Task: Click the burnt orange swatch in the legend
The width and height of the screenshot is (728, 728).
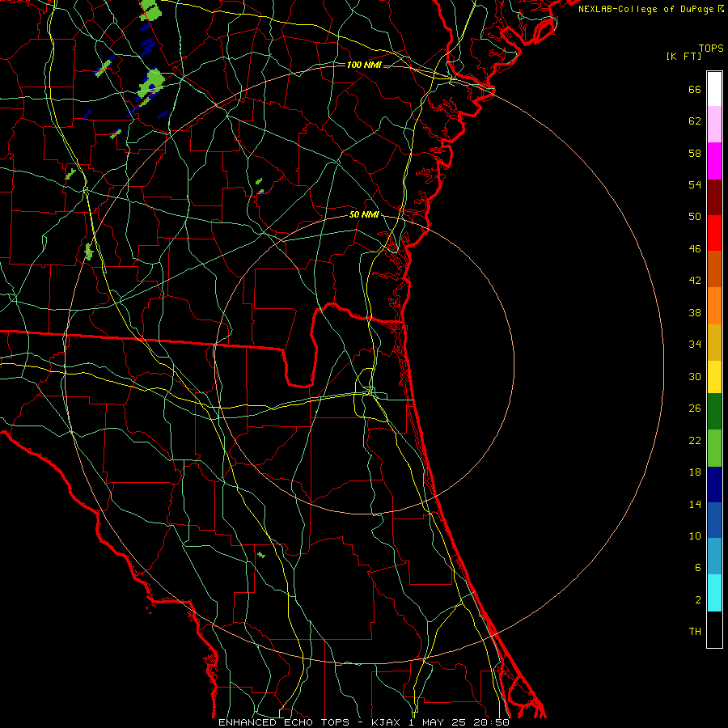Action: [714, 269]
